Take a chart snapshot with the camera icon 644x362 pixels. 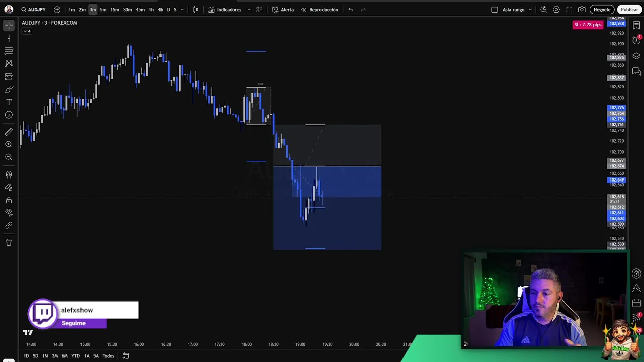[582, 9]
